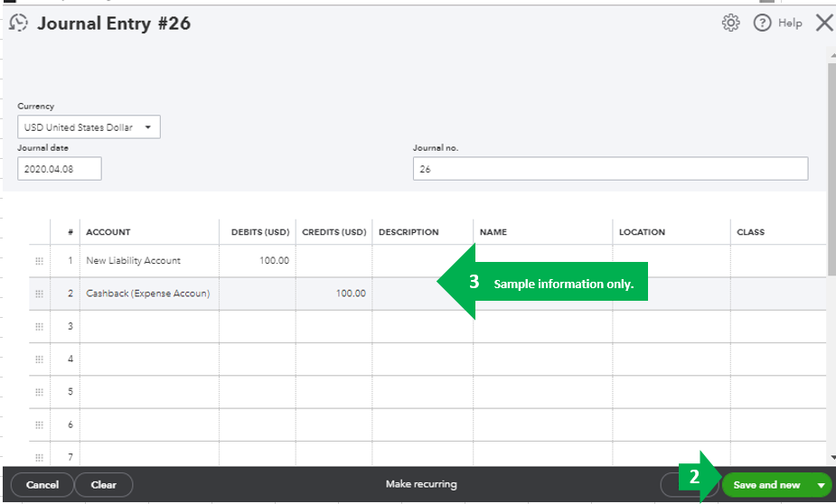Click the vertical scrollbar thumb
This screenshot has width=836, height=504.
pos(831,168)
